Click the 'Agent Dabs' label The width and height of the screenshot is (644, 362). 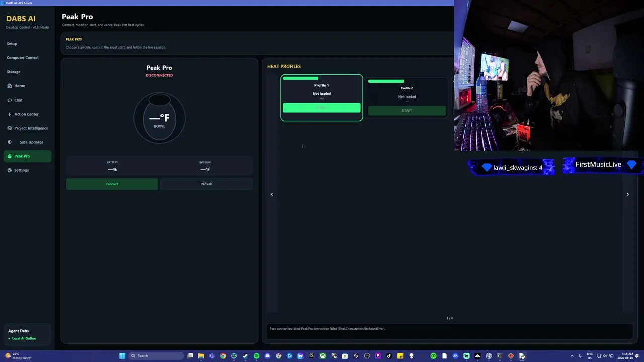click(x=18, y=331)
